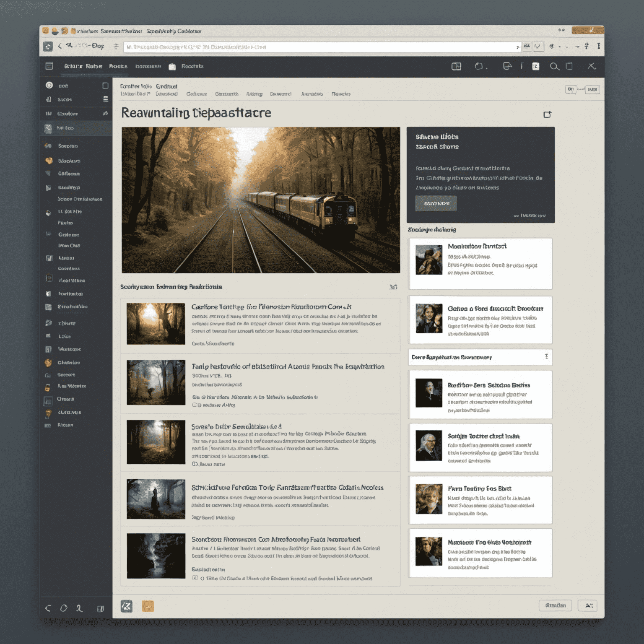Viewport: 644px width, 644px height.
Task: Click into the browser address field
Action: coord(322,47)
